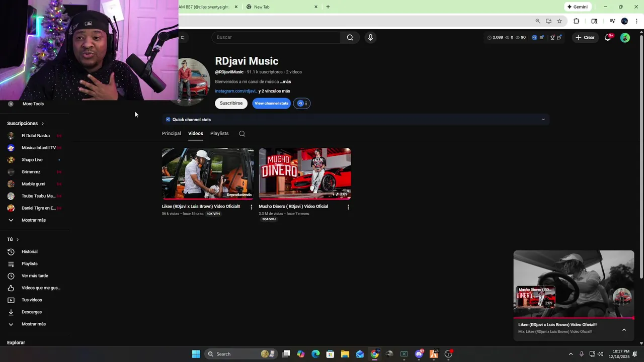
Task: Close the New Tab browser tab
Action: 316,7
